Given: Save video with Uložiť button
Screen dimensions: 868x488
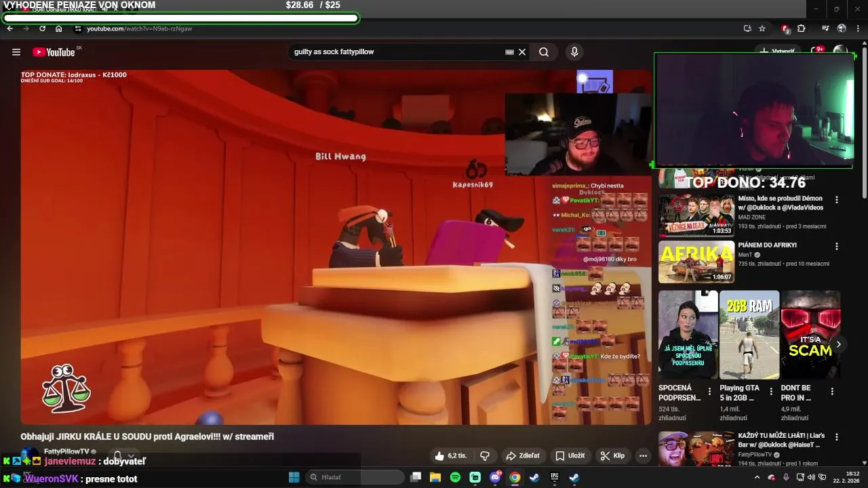Looking at the screenshot, I should [x=570, y=455].
